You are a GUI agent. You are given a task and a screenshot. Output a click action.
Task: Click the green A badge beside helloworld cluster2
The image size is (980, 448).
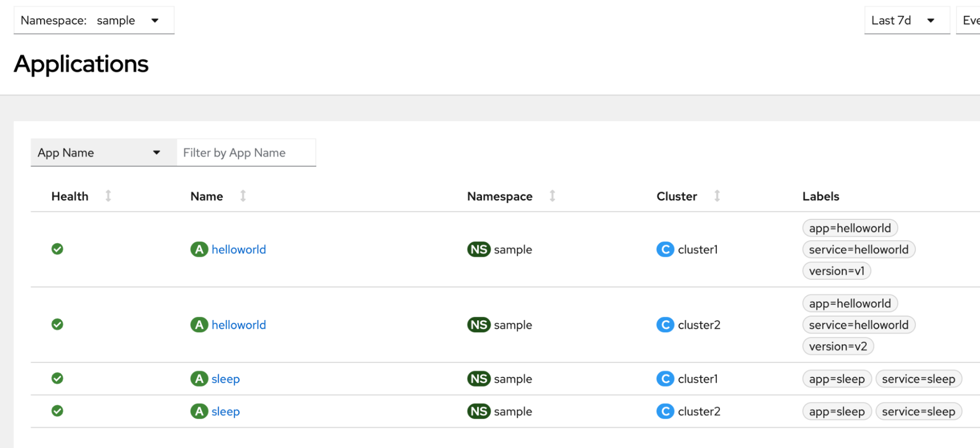[199, 325]
